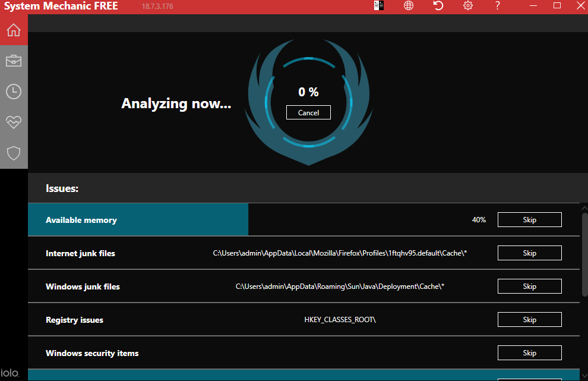The height and width of the screenshot is (381, 588).
Task: Close the System Mechanic window
Action: 580,5
